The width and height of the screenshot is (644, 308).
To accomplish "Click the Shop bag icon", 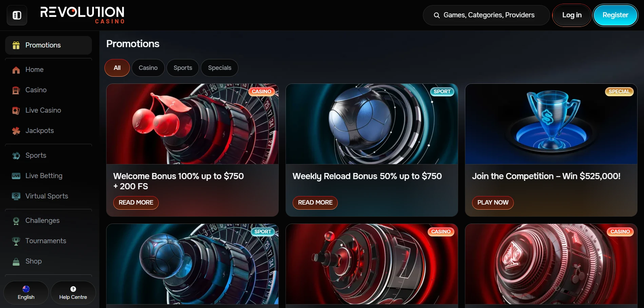I will click(16, 262).
